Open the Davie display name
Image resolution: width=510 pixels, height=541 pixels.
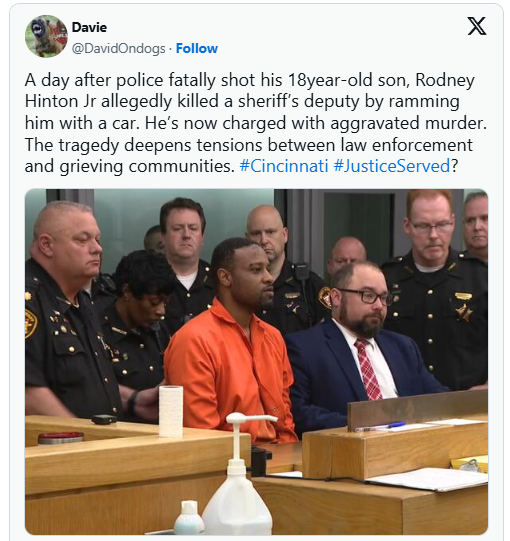[x=89, y=27]
